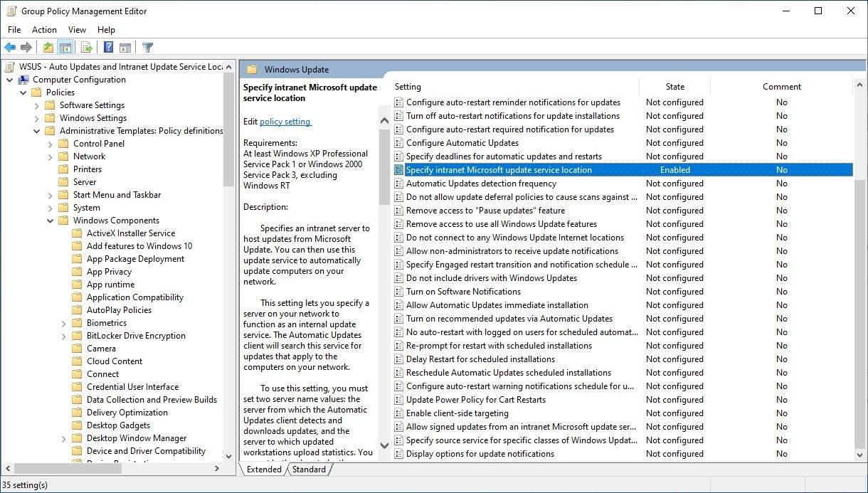Viewport: 868px width, 493px height.
Task: Click policy icon beside Delay Restart for scheduled installations
Action: pyautogui.click(x=398, y=359)
